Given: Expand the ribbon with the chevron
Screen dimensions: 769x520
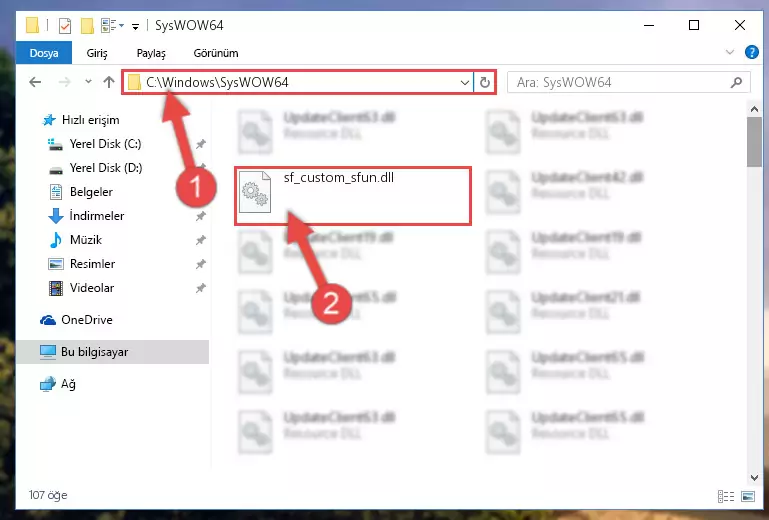Looking at the screenshot, I should tap(730, 52).
